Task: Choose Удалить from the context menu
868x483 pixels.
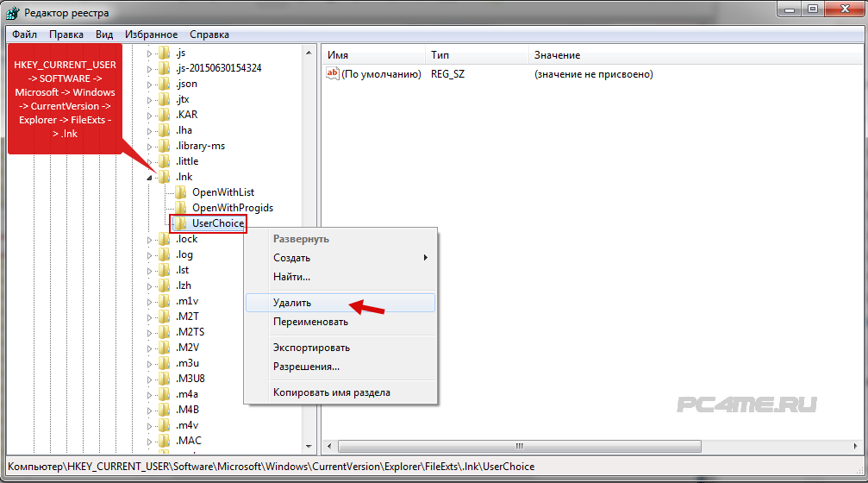Action: click(292, 303)
